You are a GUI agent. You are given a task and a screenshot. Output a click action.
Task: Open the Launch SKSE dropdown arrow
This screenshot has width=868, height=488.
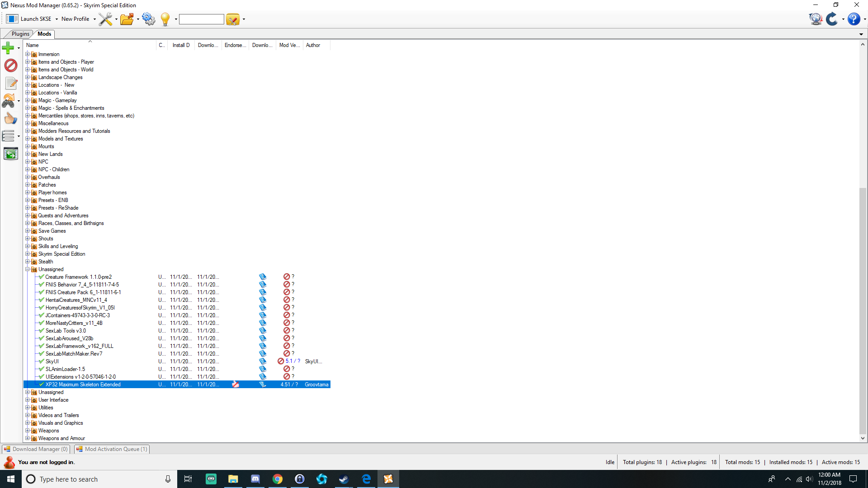57,19
